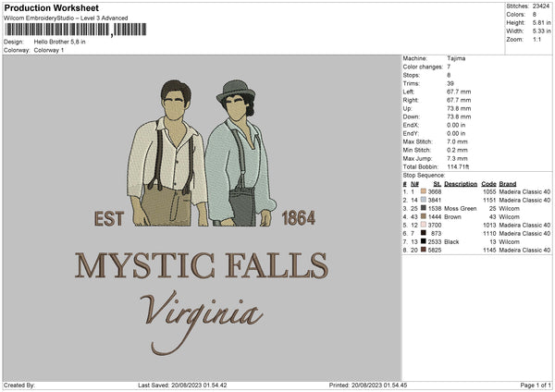The image size is (555, 392).
Task: Click the barcode under the worksheet title
Action: (x=76, y=30)
